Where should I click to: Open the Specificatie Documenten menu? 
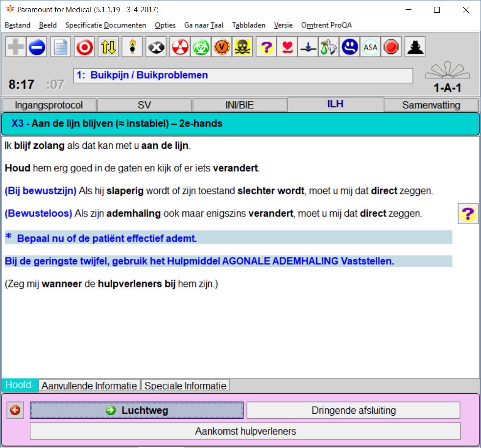(x=105, y=25)
